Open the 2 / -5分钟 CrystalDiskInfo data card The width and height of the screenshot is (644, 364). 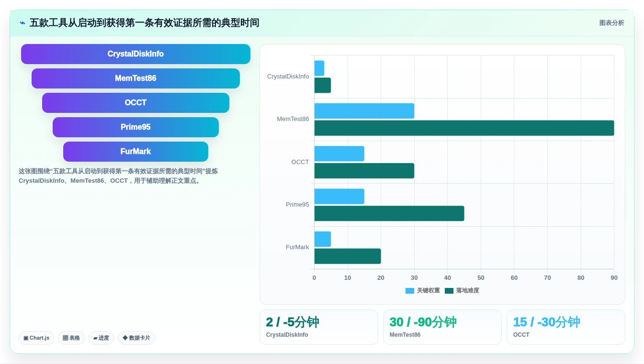coord(319,327)
